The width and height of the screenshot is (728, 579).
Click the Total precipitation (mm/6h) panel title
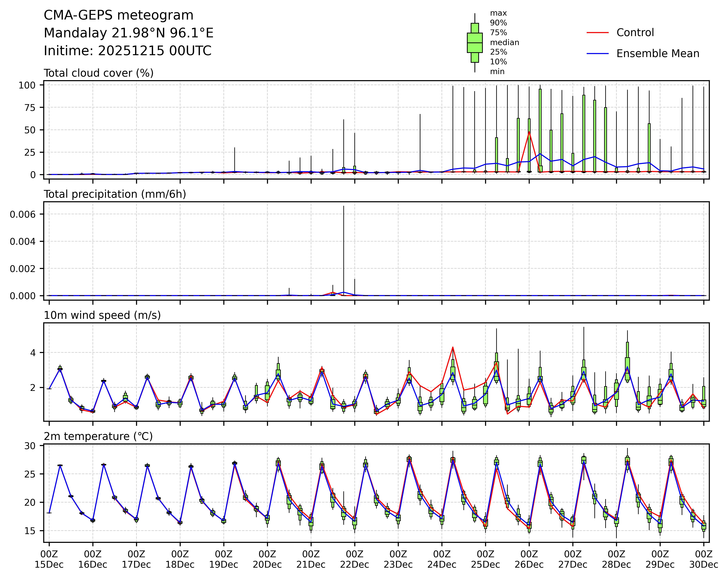coord(115,194)
